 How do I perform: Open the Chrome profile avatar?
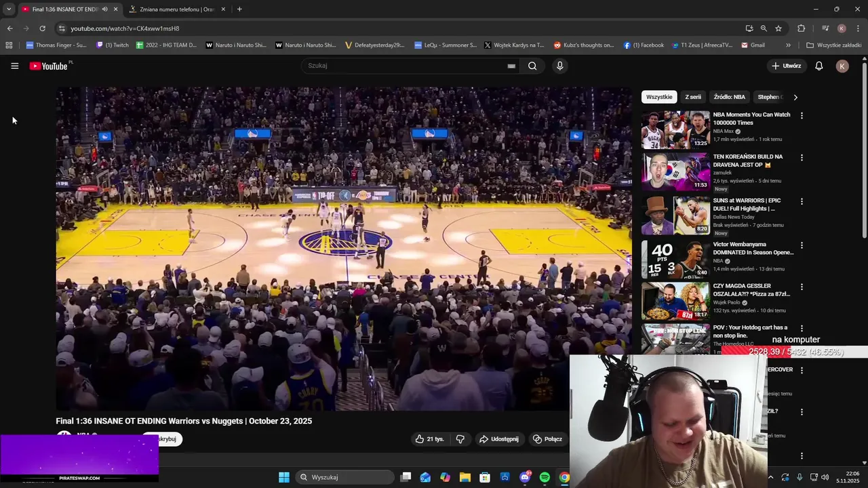tap(842, 28)
